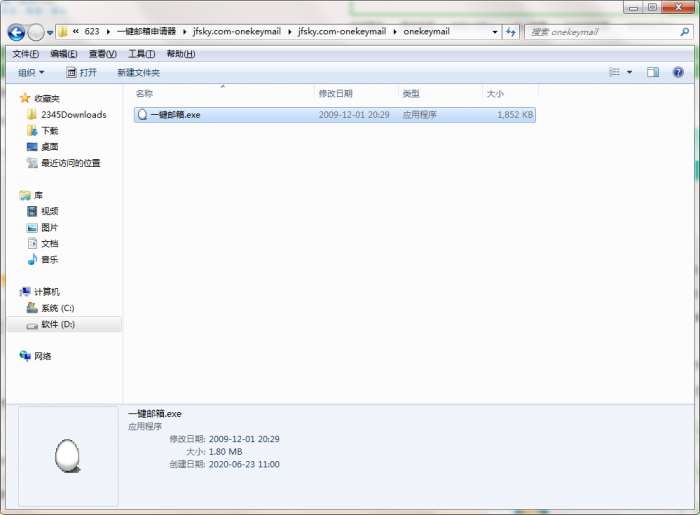
Task: Open 2345Downloads in favorites
Action: coord(74,115)
